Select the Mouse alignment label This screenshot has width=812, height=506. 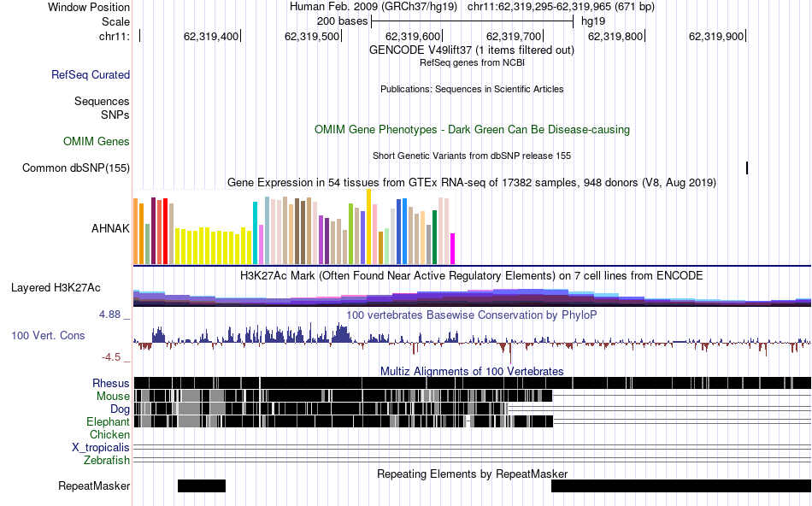click(113, 397)
